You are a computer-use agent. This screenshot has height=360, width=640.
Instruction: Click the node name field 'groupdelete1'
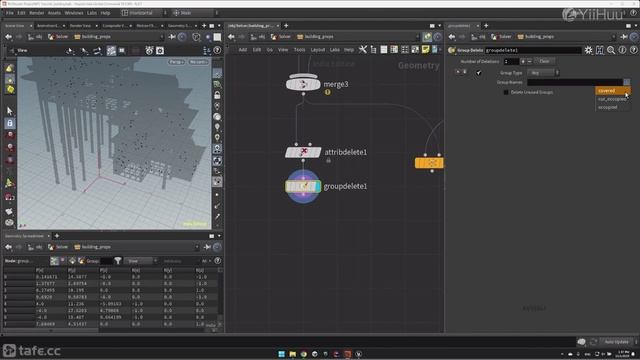tap(533, 50)
